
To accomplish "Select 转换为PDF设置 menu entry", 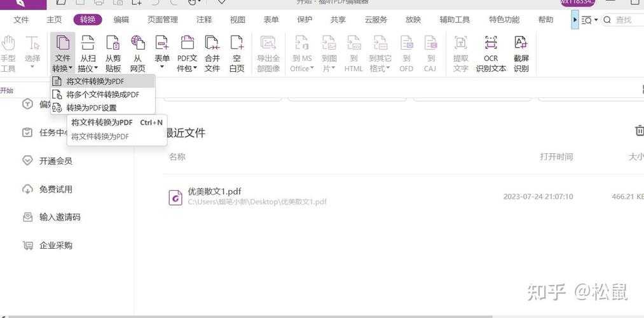I will click(x=103, y=107).
